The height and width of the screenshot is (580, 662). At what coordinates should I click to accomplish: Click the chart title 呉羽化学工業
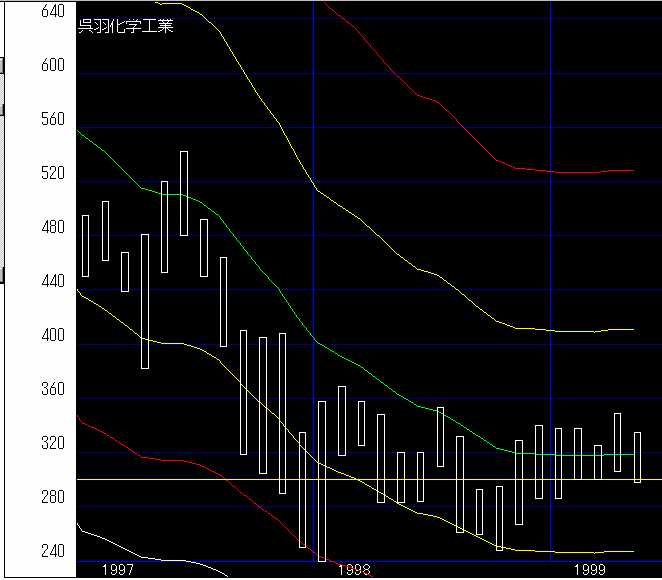tap(126, 27)
